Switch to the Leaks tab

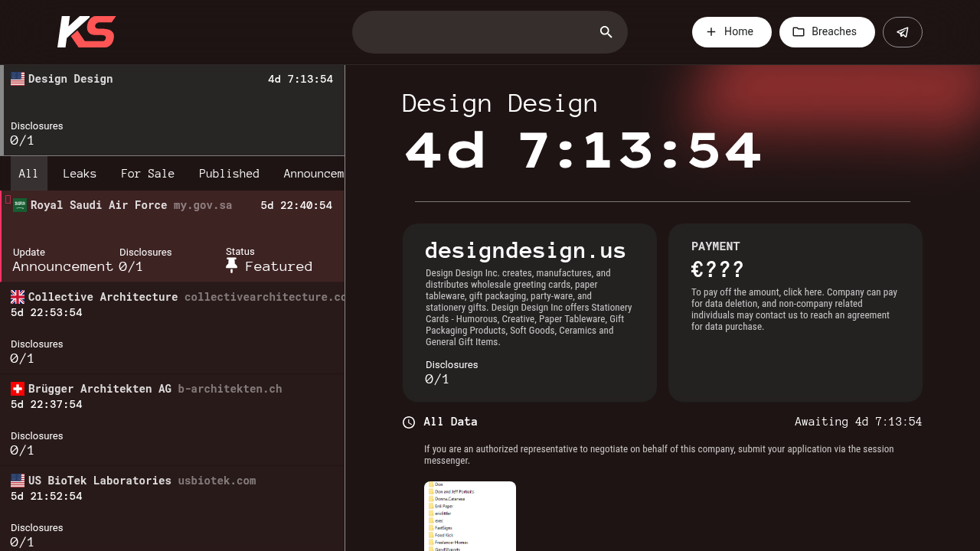pyautogui.click(x=80, y=174)
